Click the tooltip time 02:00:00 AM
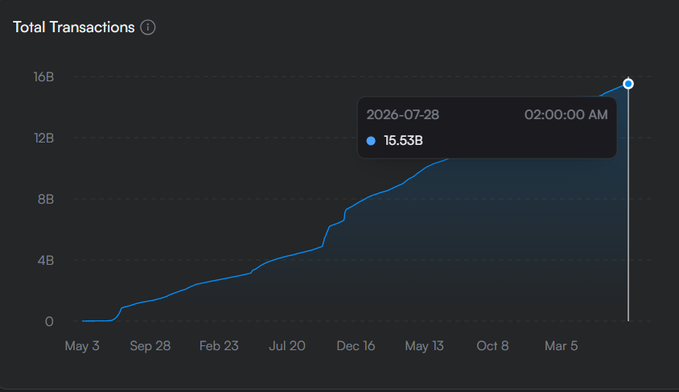Viewport: 679px width, 392px height. [x=566, y=115]
